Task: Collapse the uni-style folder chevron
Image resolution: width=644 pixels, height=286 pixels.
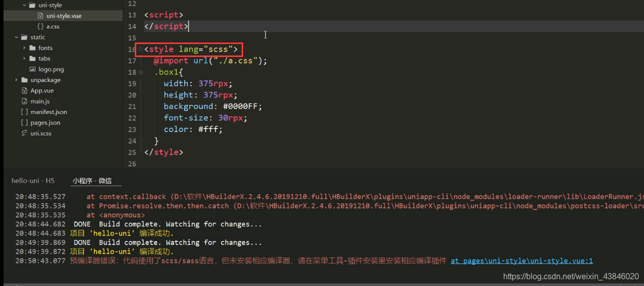Action: click(24, 5)
